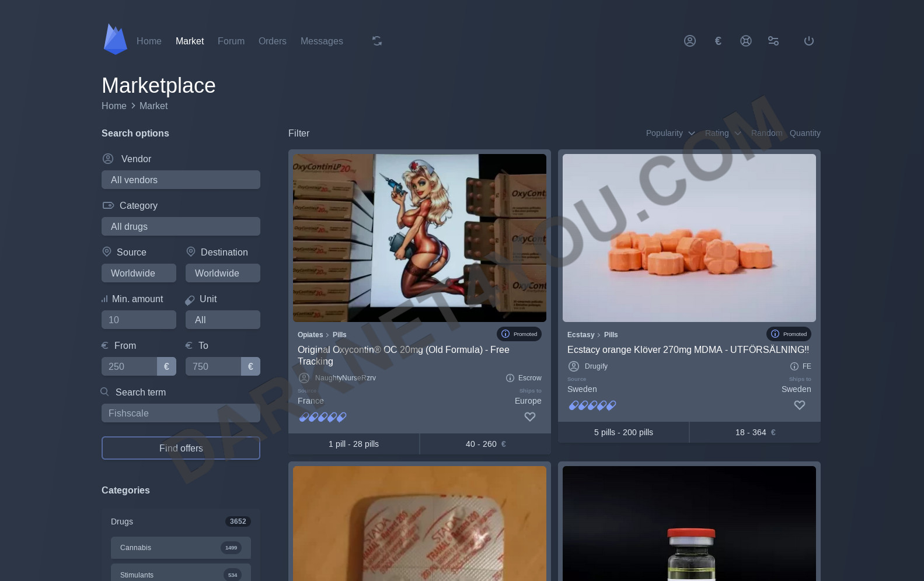Click info icon in Ecstacy Promoted badge
Viewport: 924px width, 581px height.
pyautogui.click(x=775, y=334)
